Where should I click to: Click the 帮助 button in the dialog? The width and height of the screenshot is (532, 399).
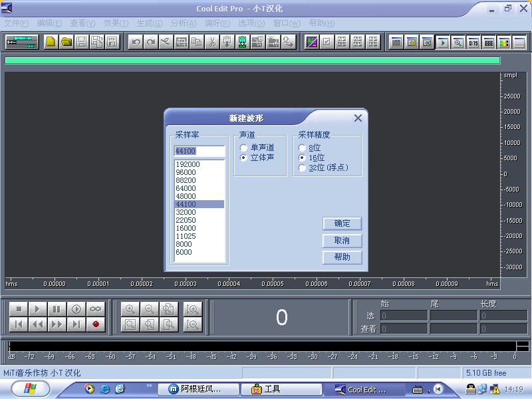pyautogui.click(x=342, y=257)
